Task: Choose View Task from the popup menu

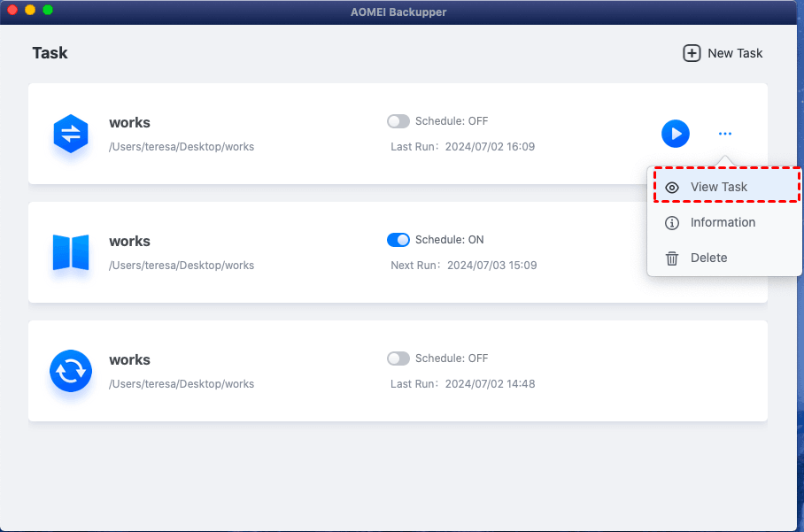Action: pos(727,187)
